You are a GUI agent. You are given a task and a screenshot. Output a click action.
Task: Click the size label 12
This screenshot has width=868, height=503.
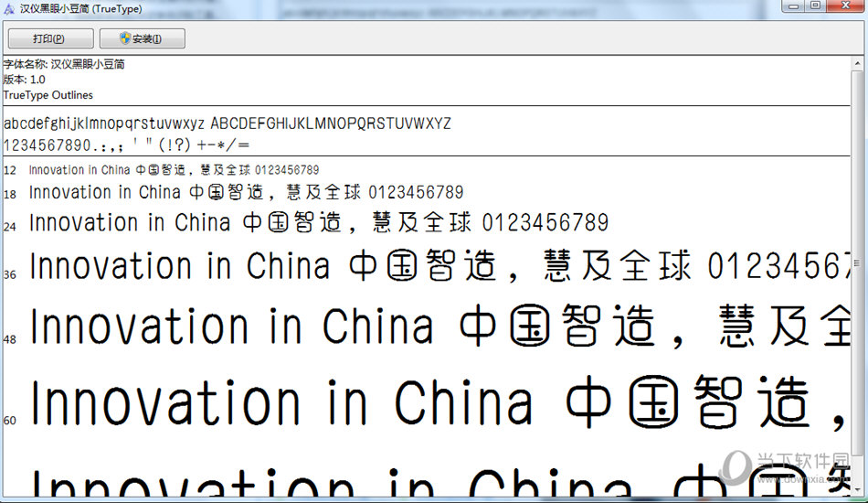10,171
